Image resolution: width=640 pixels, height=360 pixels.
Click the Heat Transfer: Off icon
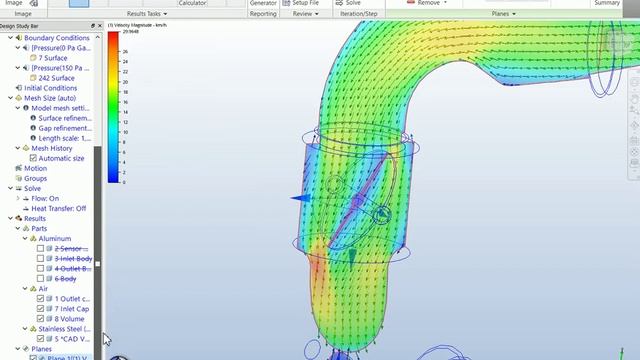tap(26, 208)
